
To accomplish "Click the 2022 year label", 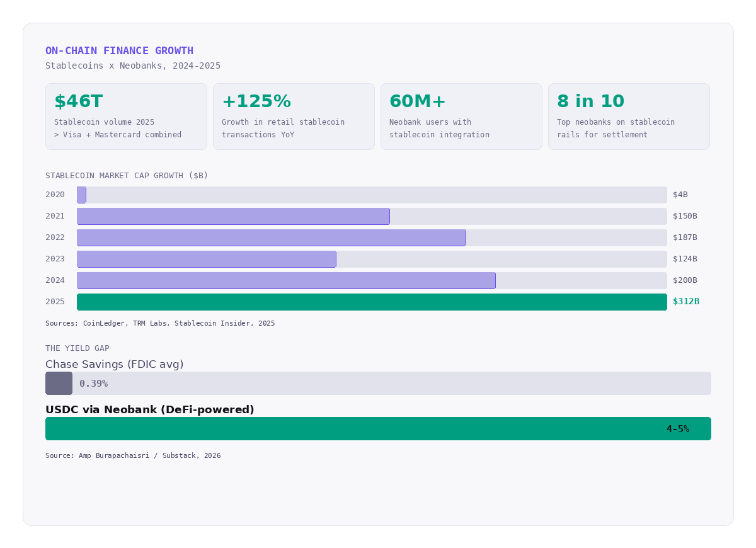I will [55, 237].
